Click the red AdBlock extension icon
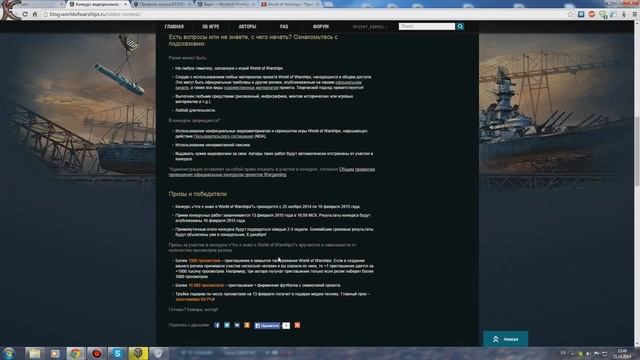The image size is (640, 360). pos(591,14)
